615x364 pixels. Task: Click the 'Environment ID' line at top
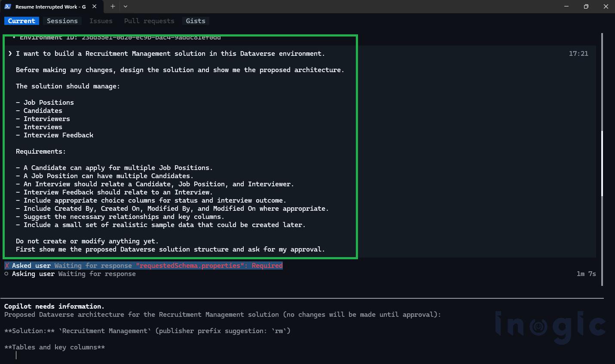116,37
